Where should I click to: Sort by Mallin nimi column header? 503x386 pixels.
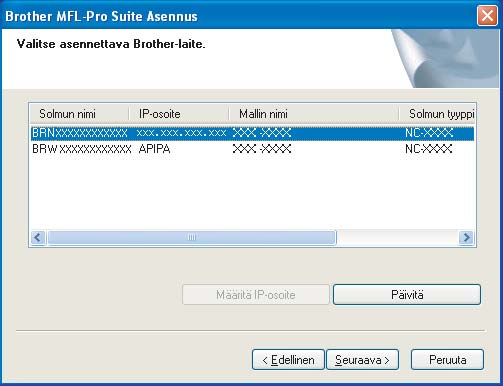pos(314,114)
